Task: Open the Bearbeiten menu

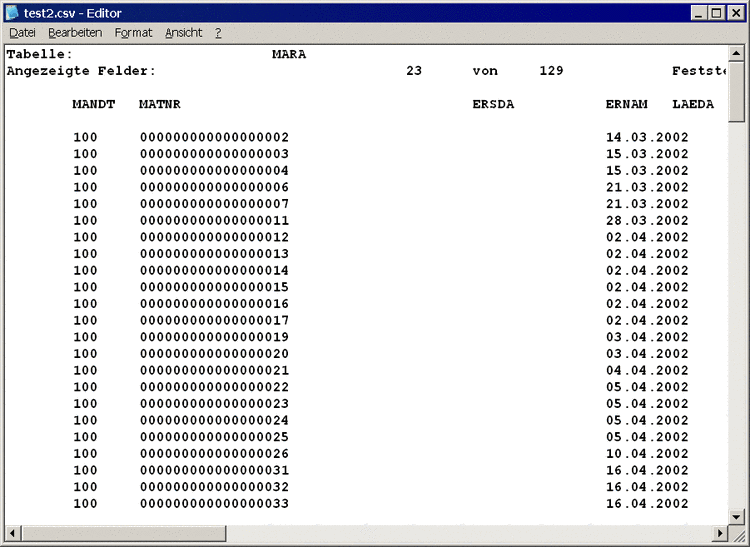Action: 75,33
